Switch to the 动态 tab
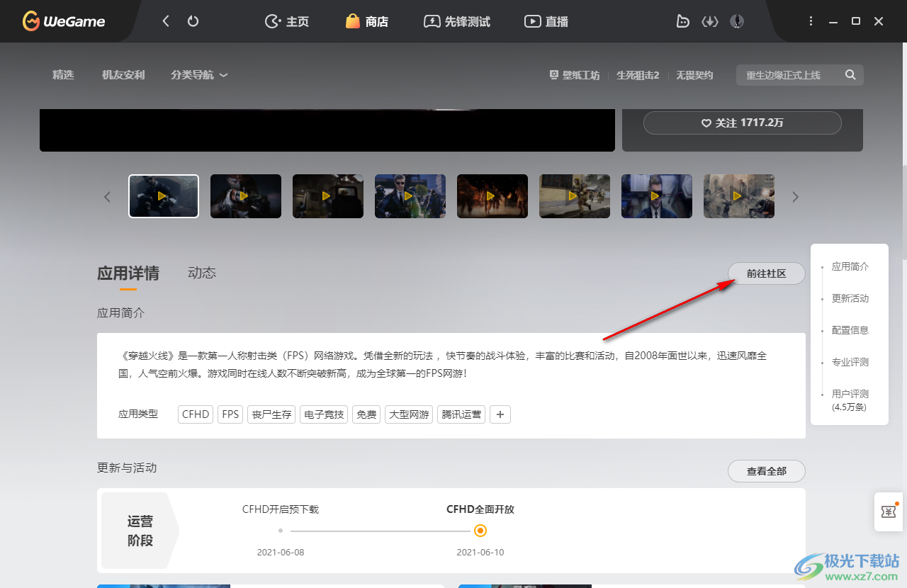The image size is (907, 588). coord(202,273)
